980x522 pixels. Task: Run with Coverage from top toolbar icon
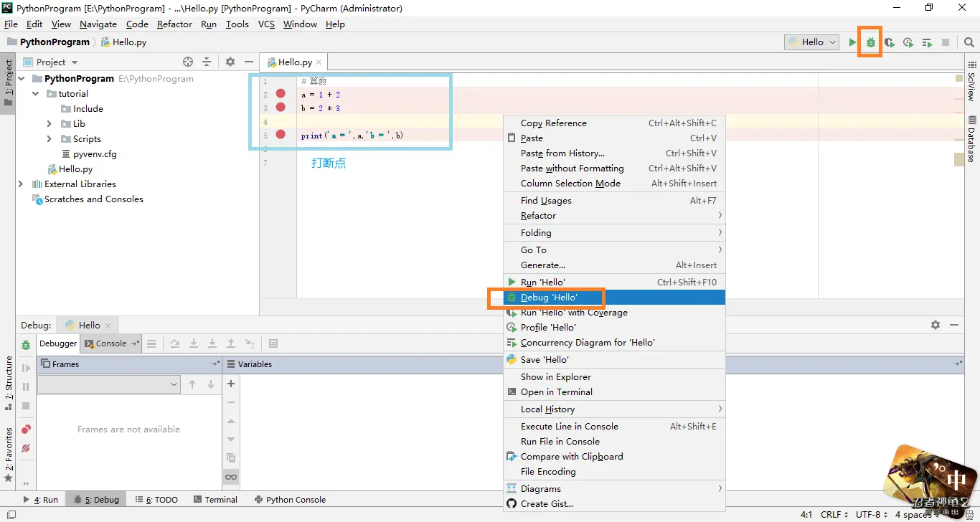(890, 42)
